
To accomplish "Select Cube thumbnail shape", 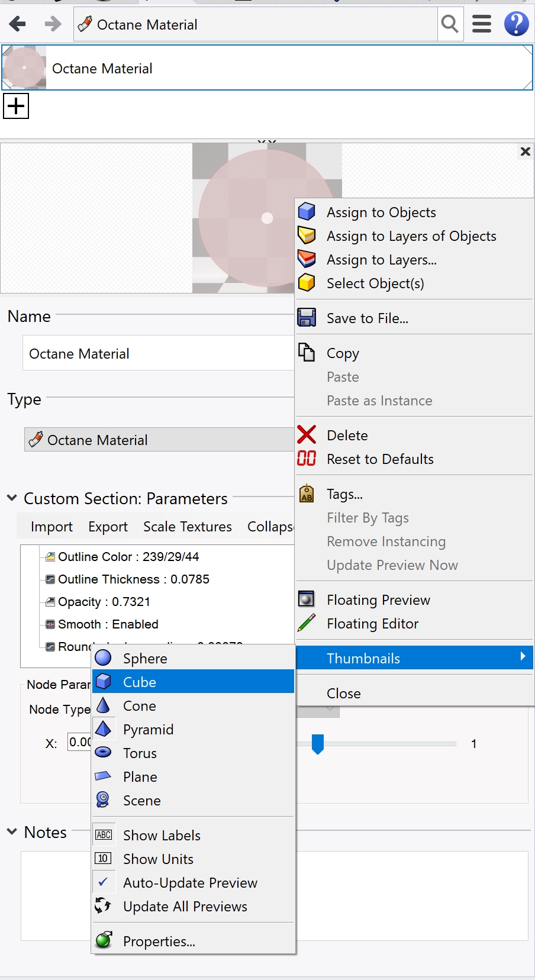I will (x=140, y=682).
